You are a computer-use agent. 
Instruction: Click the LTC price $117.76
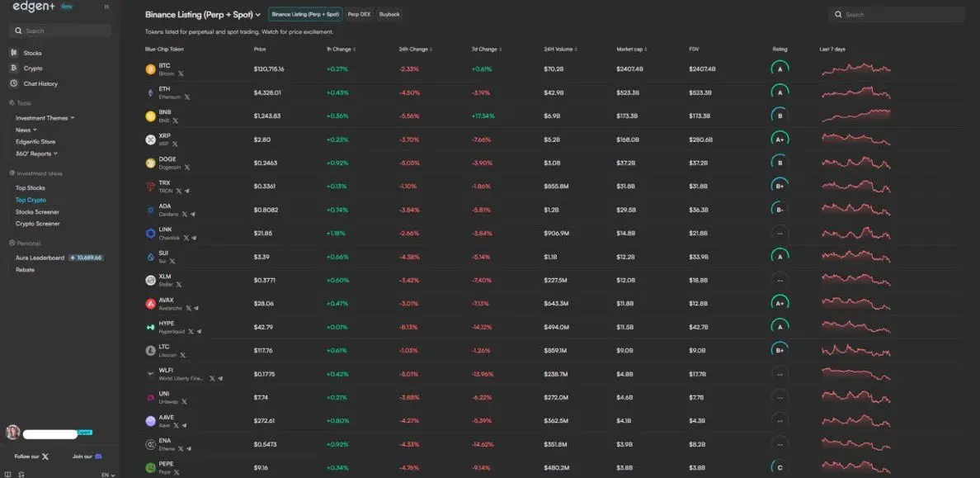point(265,350)
